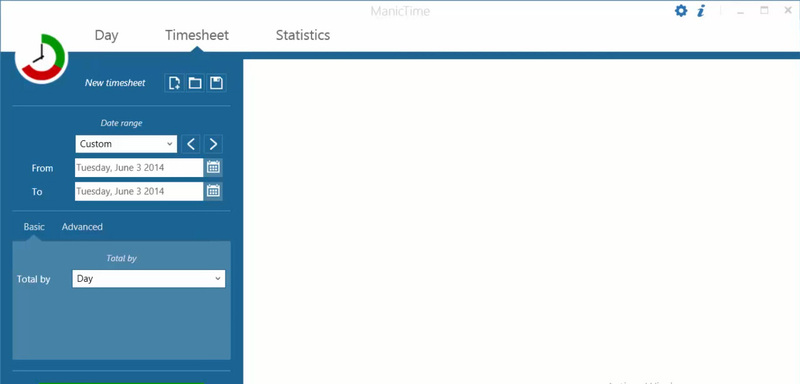Viewport: 800px width, 384px height.
Task: Open the Advanced options tab
Action: [x=82, y=227]
